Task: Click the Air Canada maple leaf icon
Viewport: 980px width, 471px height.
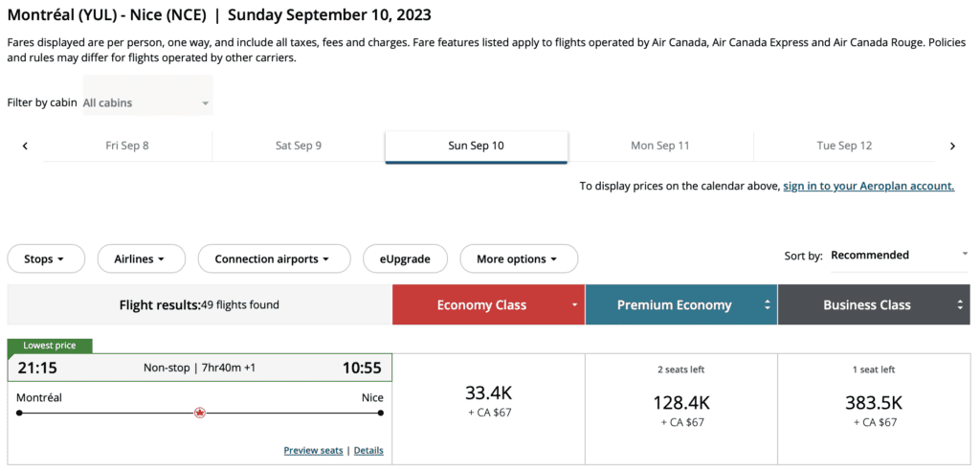Action: 200,413
